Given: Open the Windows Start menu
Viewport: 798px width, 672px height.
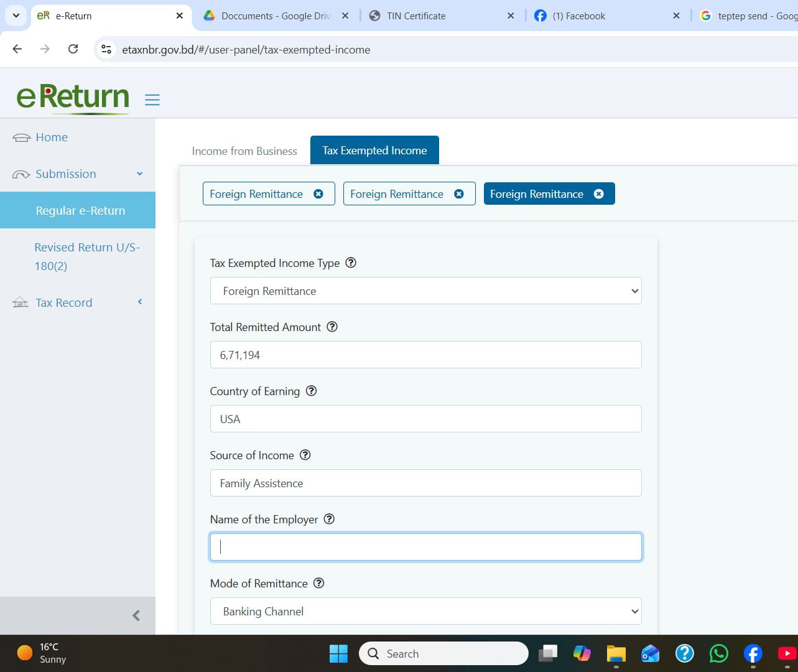Looking at the screenshot, I should 338,653.
